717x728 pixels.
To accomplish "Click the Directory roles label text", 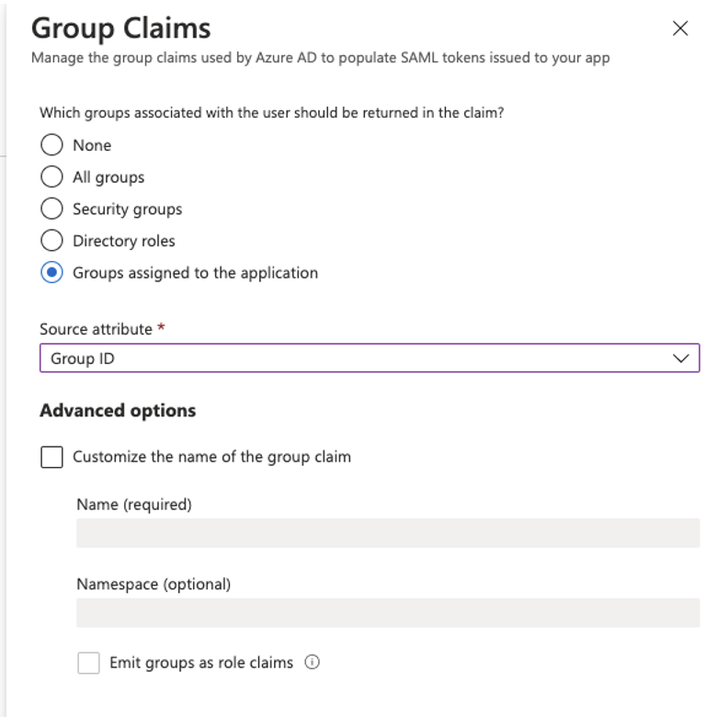I will 124,241.
